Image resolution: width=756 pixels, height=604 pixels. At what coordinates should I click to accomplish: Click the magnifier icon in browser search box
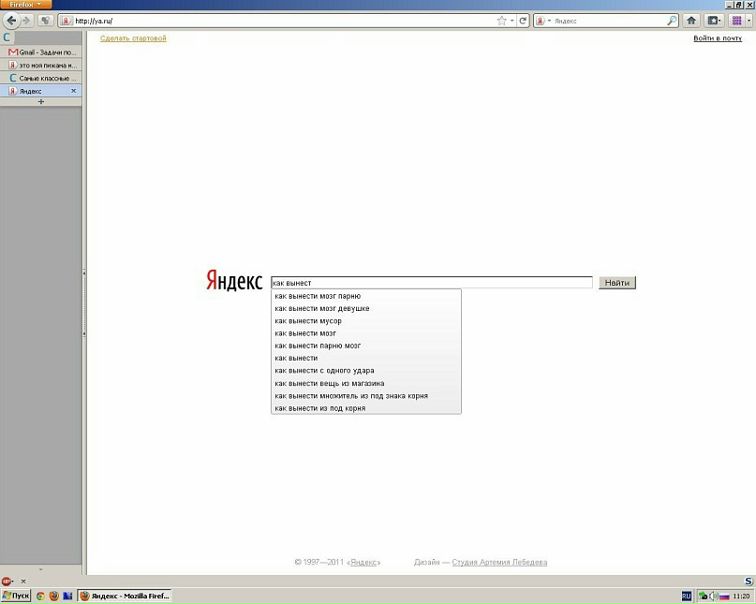tap(672, 20)
